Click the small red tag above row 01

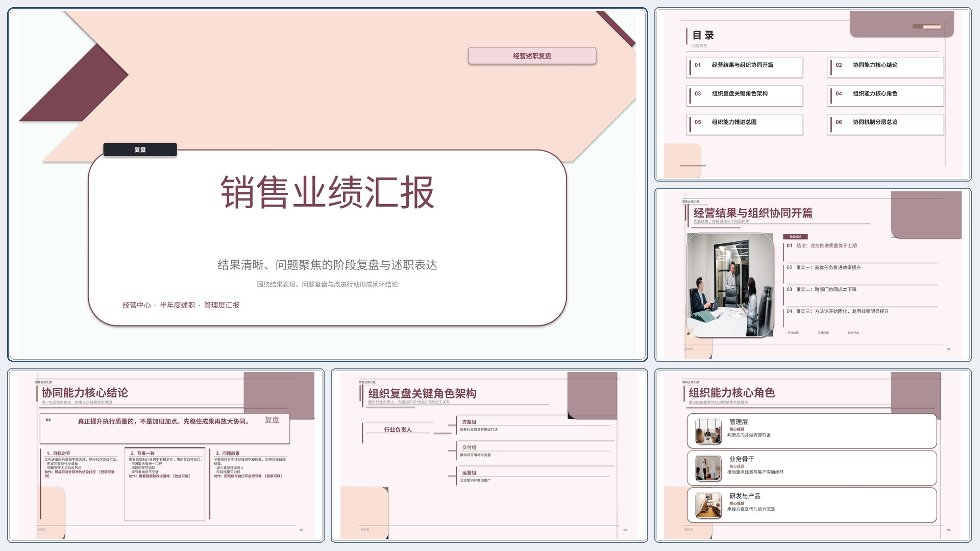coord(795,237)
